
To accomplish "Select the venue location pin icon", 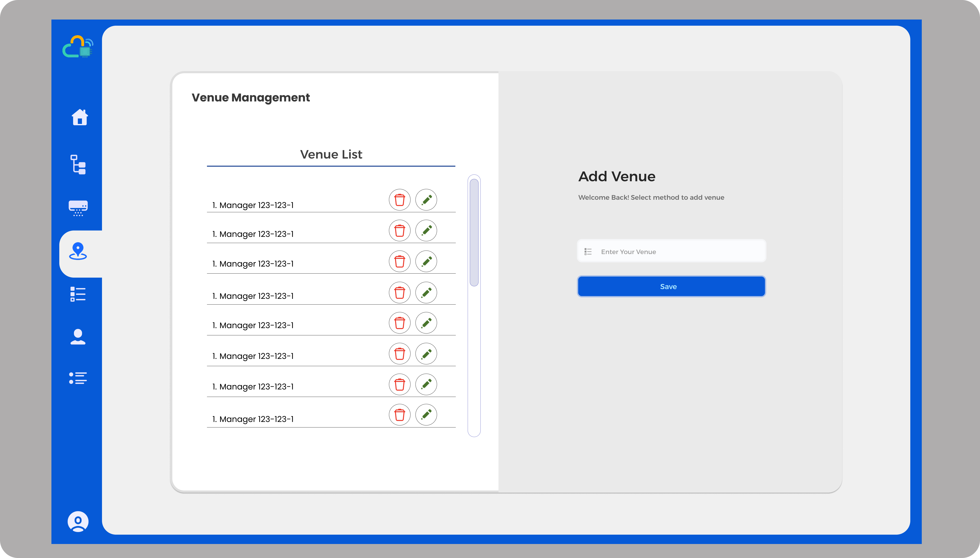I will point(78,251).
